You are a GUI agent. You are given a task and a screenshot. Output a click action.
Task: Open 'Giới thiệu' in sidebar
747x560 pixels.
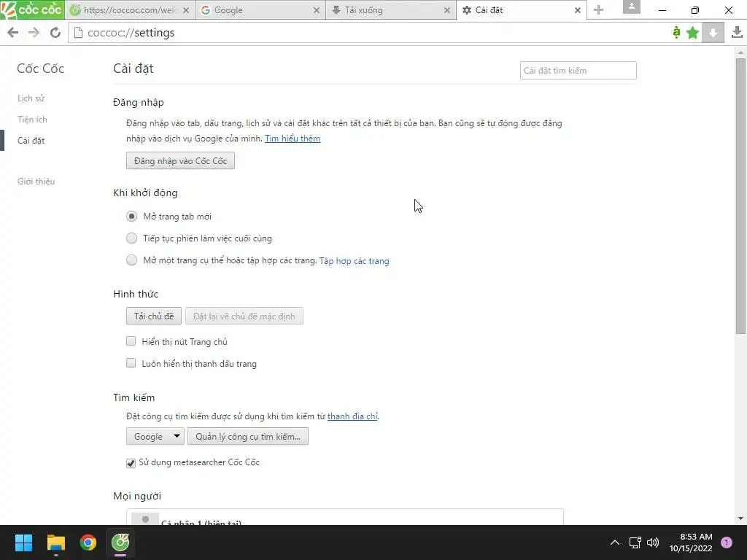[x=36, y=182]
